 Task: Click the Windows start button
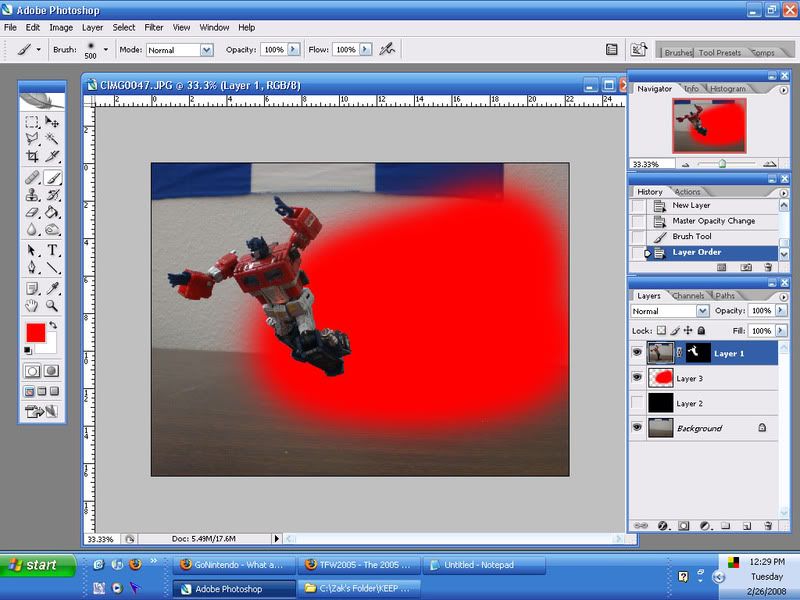[38, 565]
